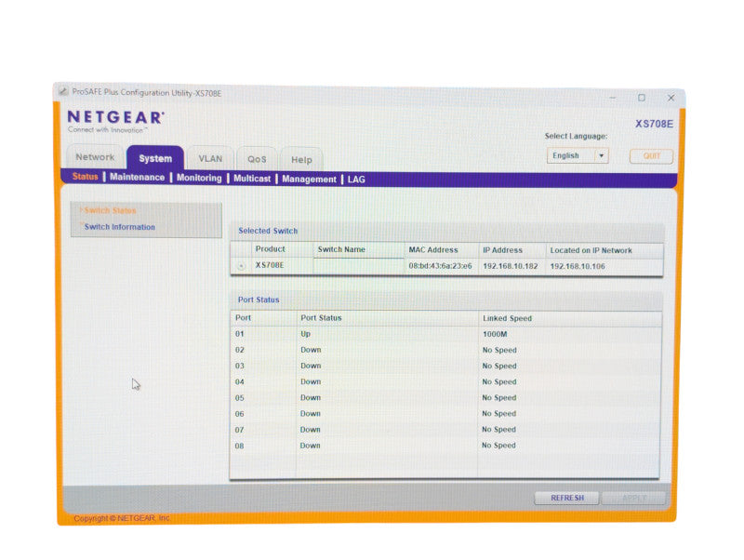Open the Help tab
This screenshot has height=560, width=744.
pos(301,160)
